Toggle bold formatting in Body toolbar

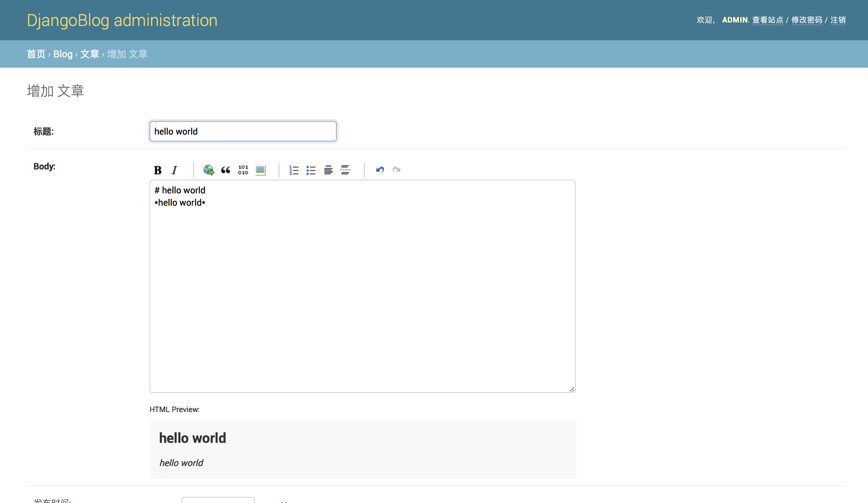coord(157,170)
